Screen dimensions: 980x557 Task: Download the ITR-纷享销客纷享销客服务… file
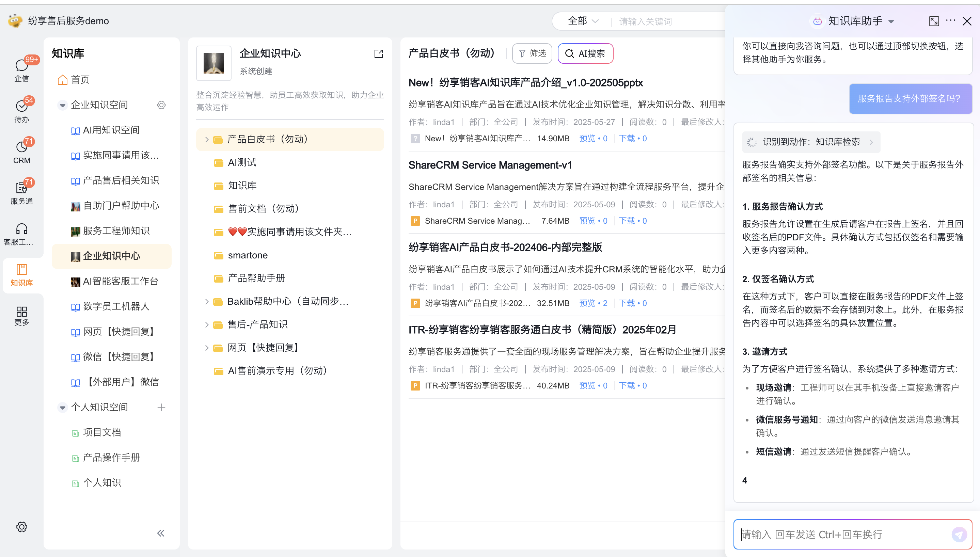(633, 385)
